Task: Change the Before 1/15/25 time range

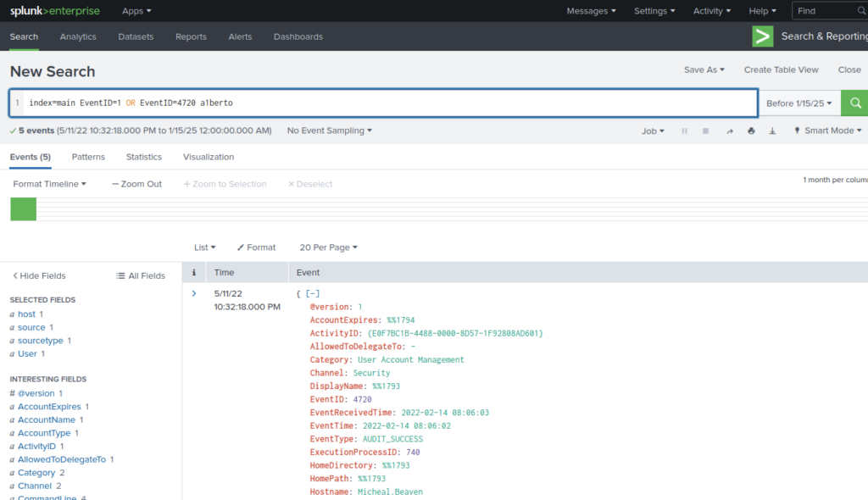Action: [x=798, y=103]
